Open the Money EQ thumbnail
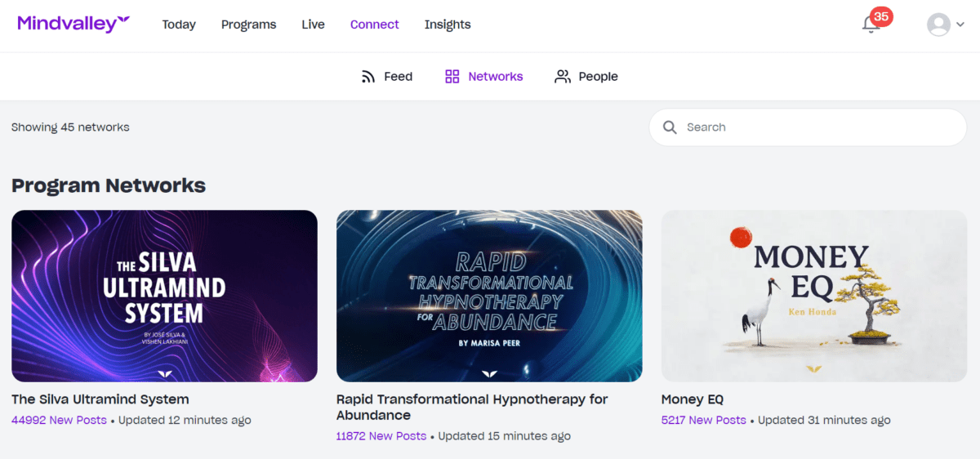The width and height of the screenshot is (980, 459). pos(814,296)
